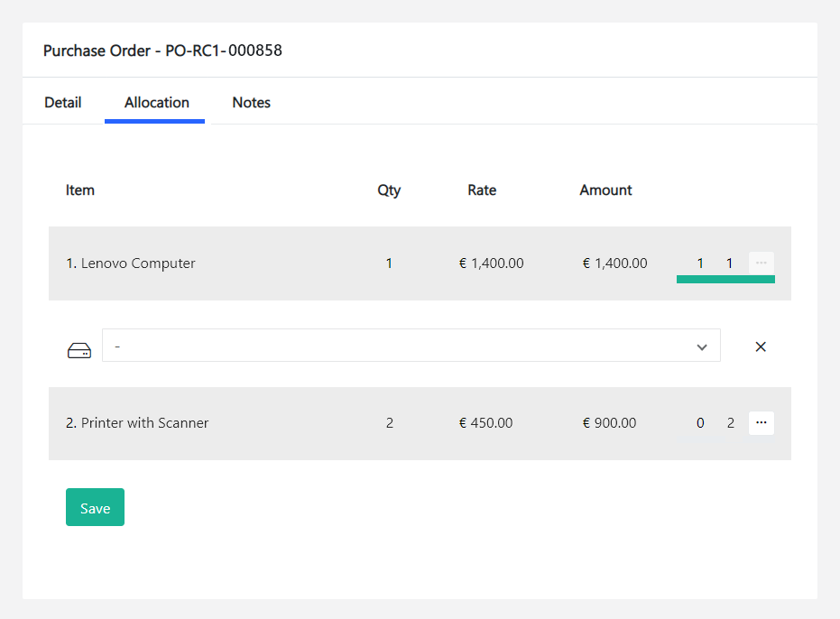Click the Purchase Order PO-RC1-000858 title
Image resolution: width=840 pixels, height=619 pixels.
click(162, 51)
